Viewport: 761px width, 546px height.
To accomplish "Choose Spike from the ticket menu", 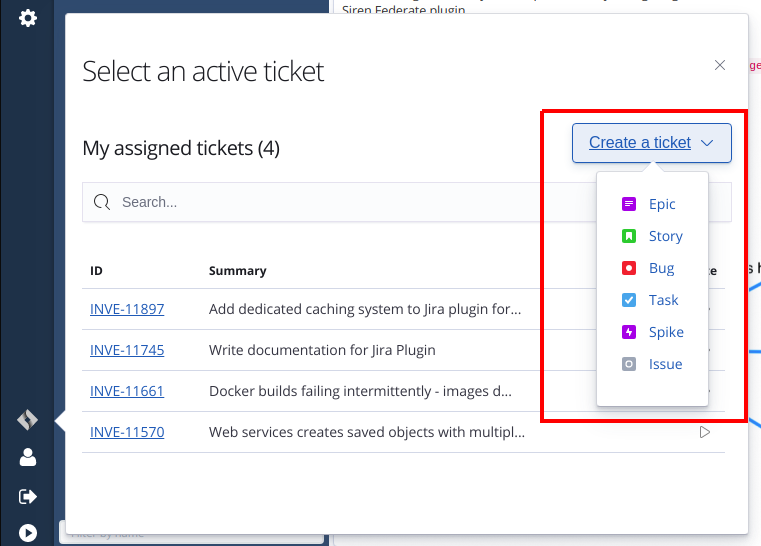I will [666, 332].
